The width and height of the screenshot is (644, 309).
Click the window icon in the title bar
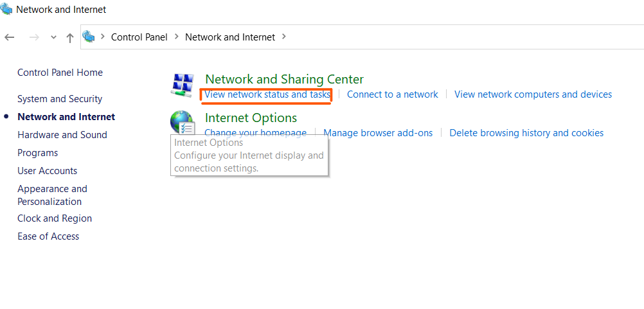[x=8, y=10]
